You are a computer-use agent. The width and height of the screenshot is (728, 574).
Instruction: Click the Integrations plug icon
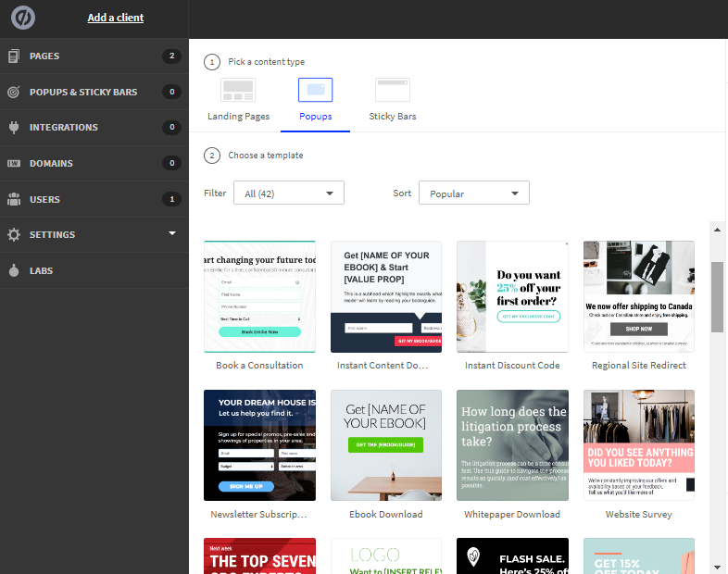pos(14,127)
